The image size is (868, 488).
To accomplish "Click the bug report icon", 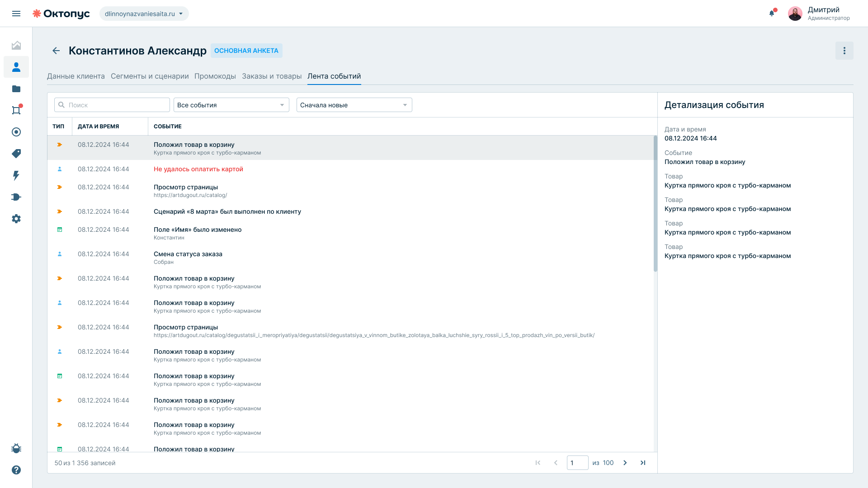I will (x=16, y=448).
